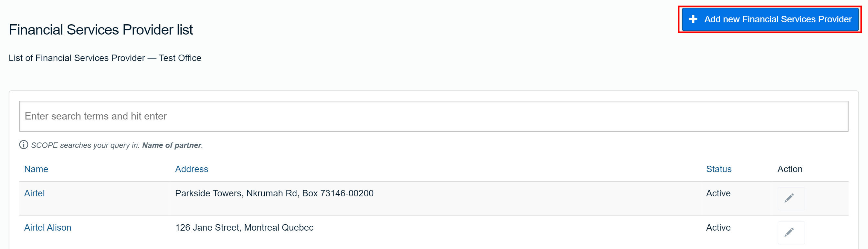Image resolution: width=868 pixels, height=249 pixels.
Task: Select the Action column header
Action: click(x=789, y=169)
